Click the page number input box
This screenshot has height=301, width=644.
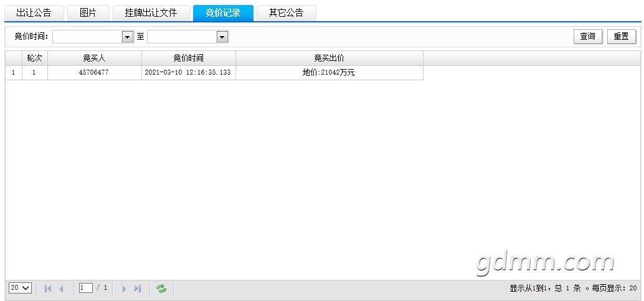86,288
